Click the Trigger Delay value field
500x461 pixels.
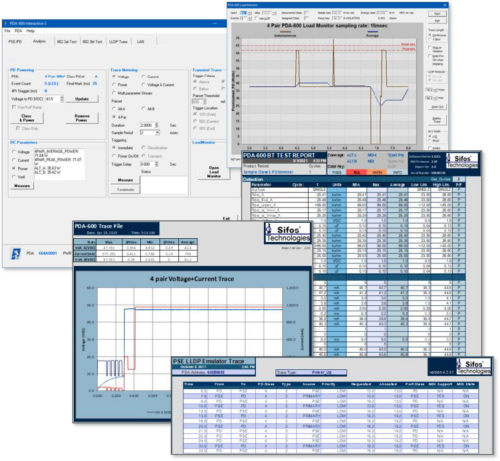click(x=147, y=164)
